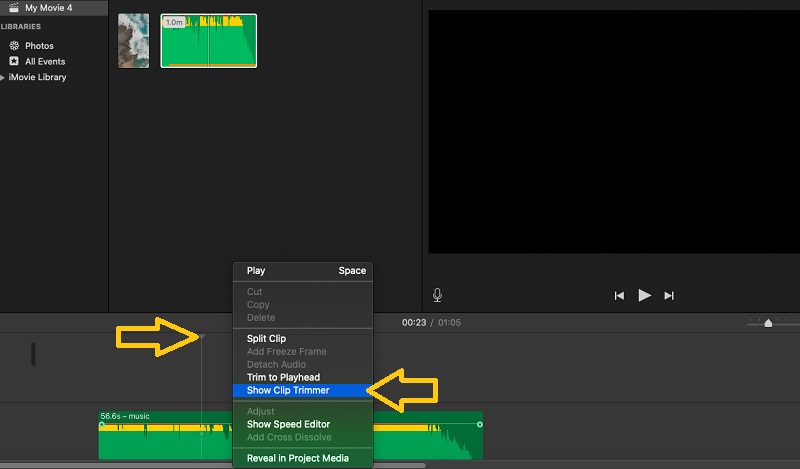Click the fade handle at the music clip's start
This screenshot has width=800, height=469.
click(102, 425)
